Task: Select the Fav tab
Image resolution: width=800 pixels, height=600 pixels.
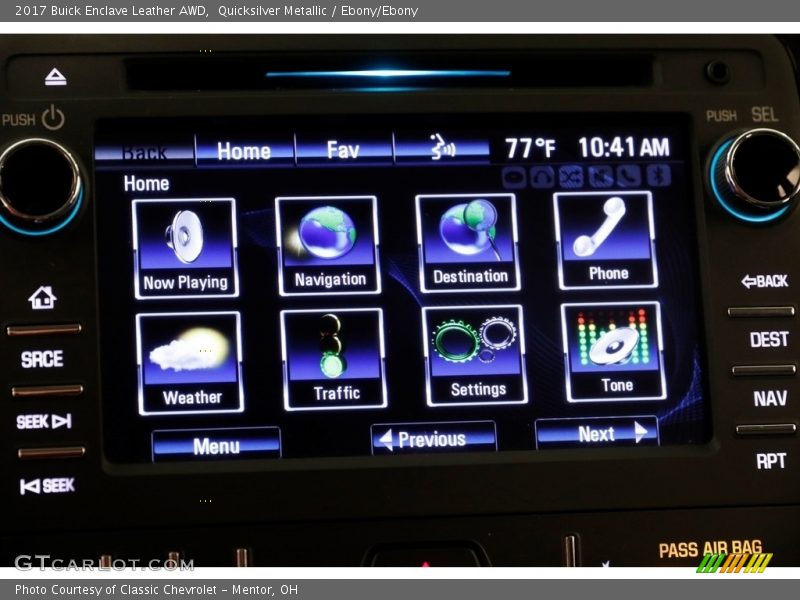Action: pos(343,149)
